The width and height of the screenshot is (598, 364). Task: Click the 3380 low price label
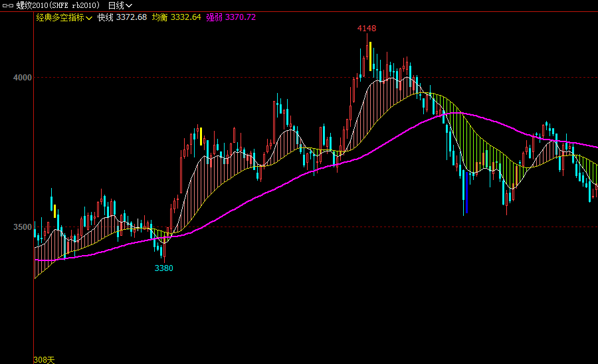[x=163, y=268]
